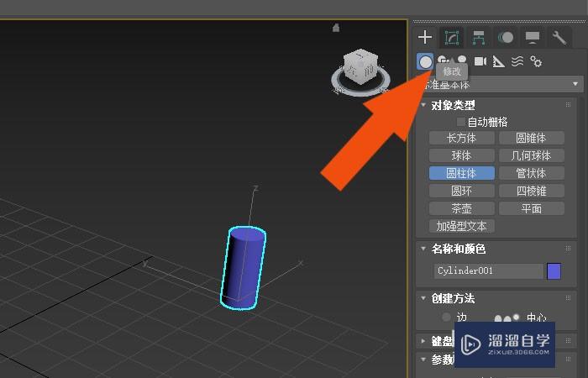Click the 加强型文本 text button

click(x=462, y=226)
